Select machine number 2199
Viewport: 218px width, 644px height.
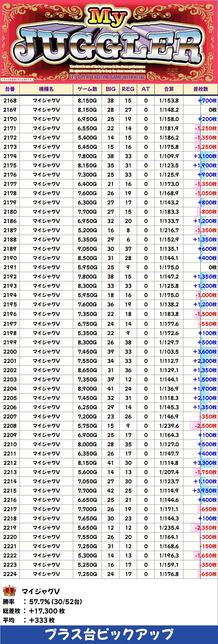coord(10,342)
